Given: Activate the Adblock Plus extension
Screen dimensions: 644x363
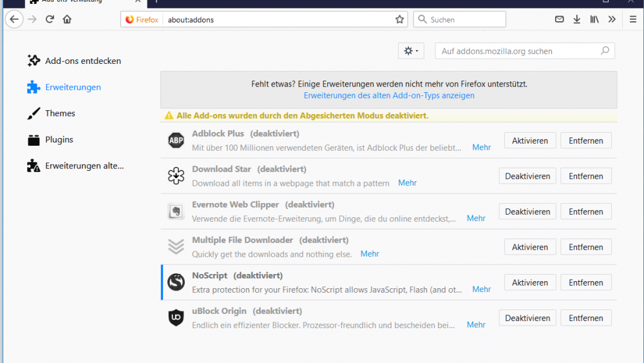Looking at the screenshot, I should (x=529, y=141).
